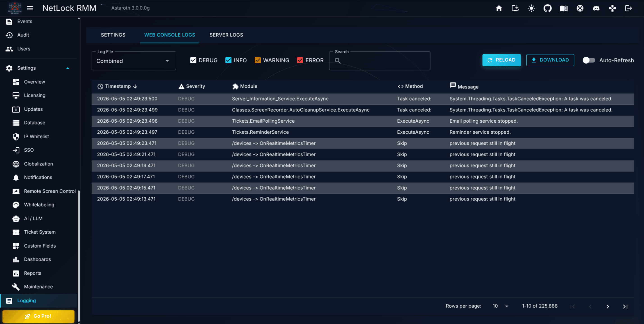Open AI / LLM settings
The image size is (644, 324).
[39, 218]
